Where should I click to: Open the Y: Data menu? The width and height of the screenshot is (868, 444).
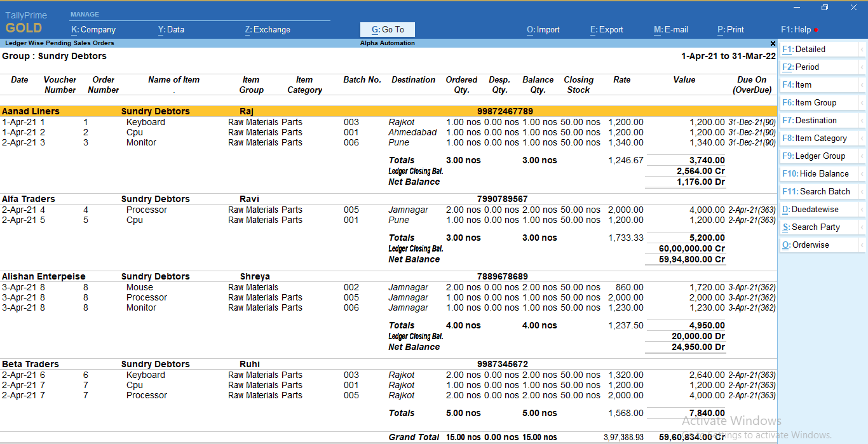coord(171,29)
